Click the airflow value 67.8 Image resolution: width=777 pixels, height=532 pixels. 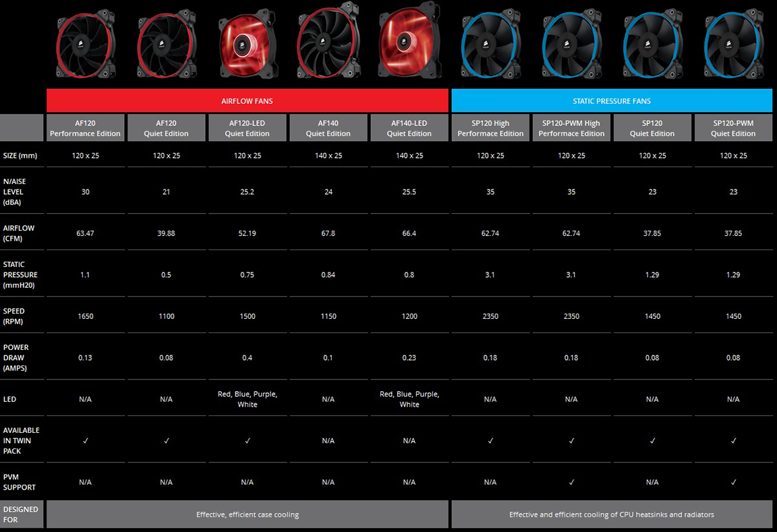coord(328,233)
